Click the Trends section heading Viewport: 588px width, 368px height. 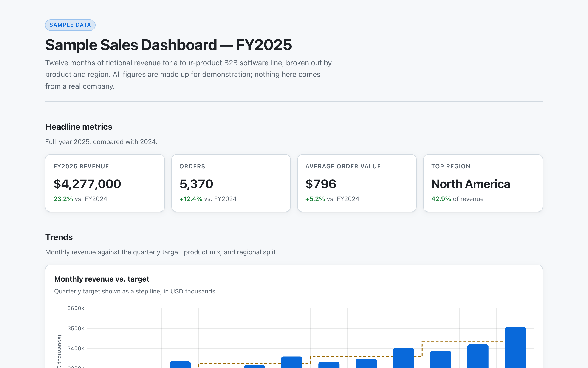(59, 237)
